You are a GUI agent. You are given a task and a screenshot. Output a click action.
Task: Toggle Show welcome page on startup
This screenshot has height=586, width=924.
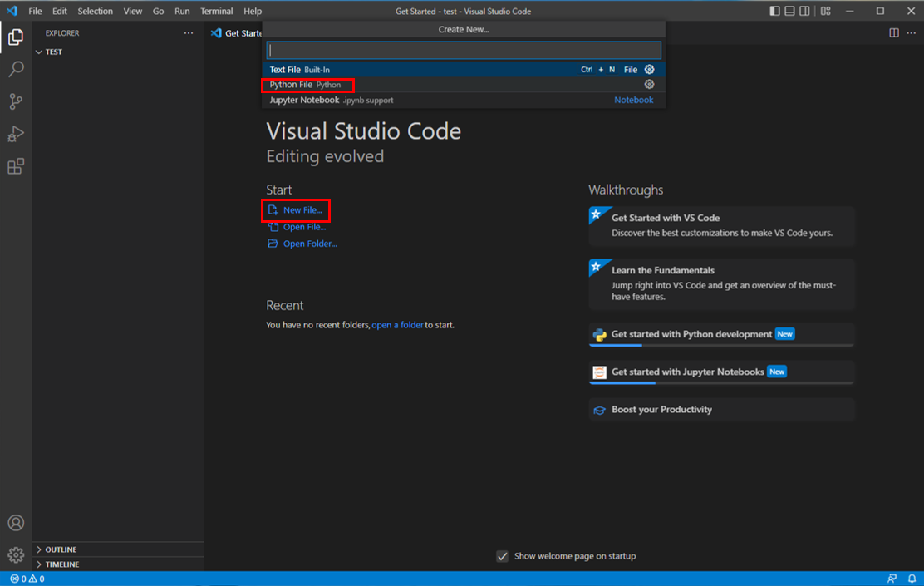pos(502,555)
